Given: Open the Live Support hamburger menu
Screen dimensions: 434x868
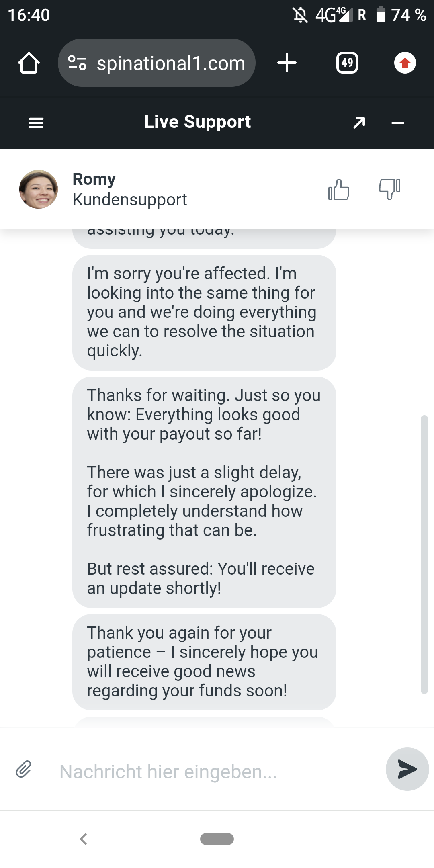Looking at the screenshot, I should 36,123.
